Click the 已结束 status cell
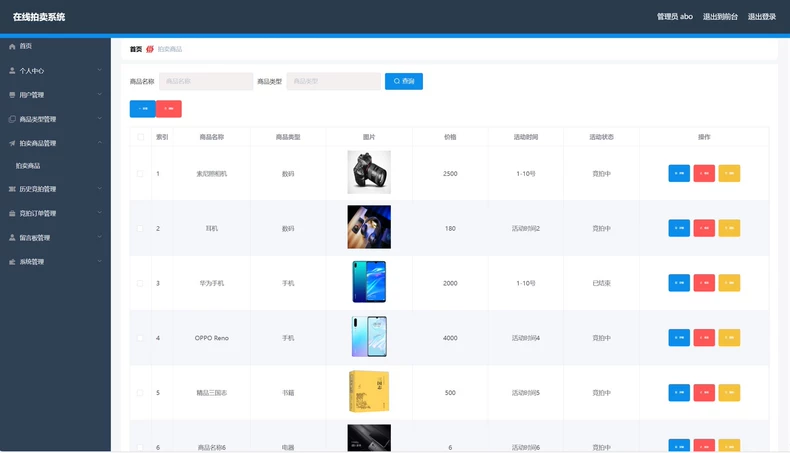This screenshot has width=790, height=453. pyautogui.click(x=602, y=283)
